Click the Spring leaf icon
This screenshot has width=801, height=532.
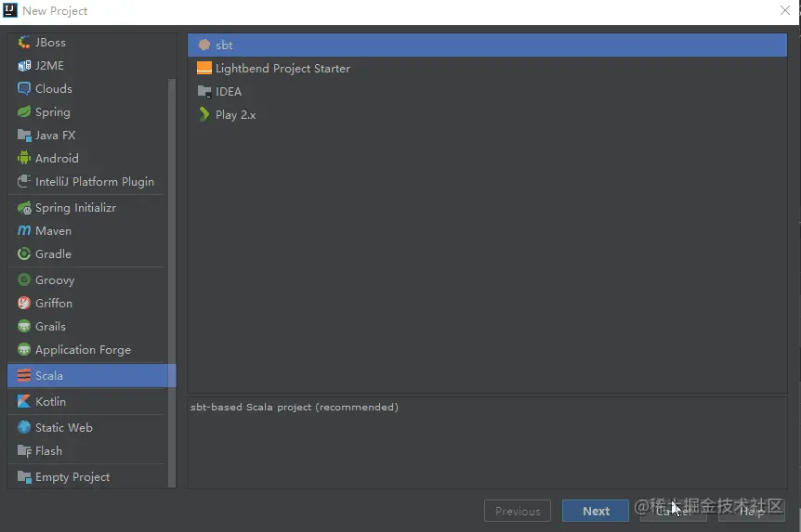(24, 111)
